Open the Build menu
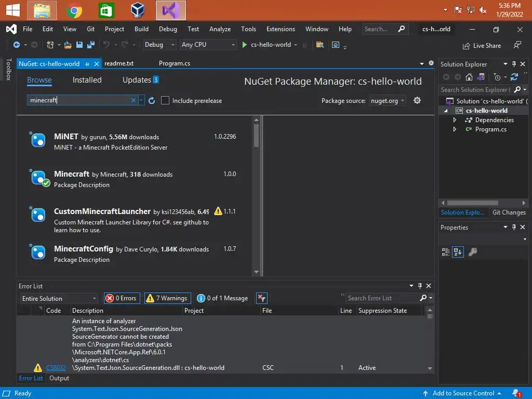532x399 pixels. tap(141, 29)
